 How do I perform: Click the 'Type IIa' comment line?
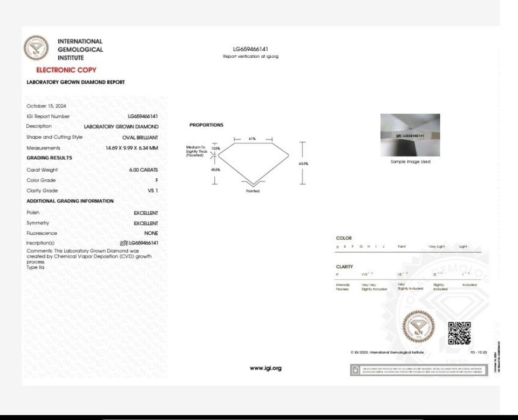click(x=36, y=267)
